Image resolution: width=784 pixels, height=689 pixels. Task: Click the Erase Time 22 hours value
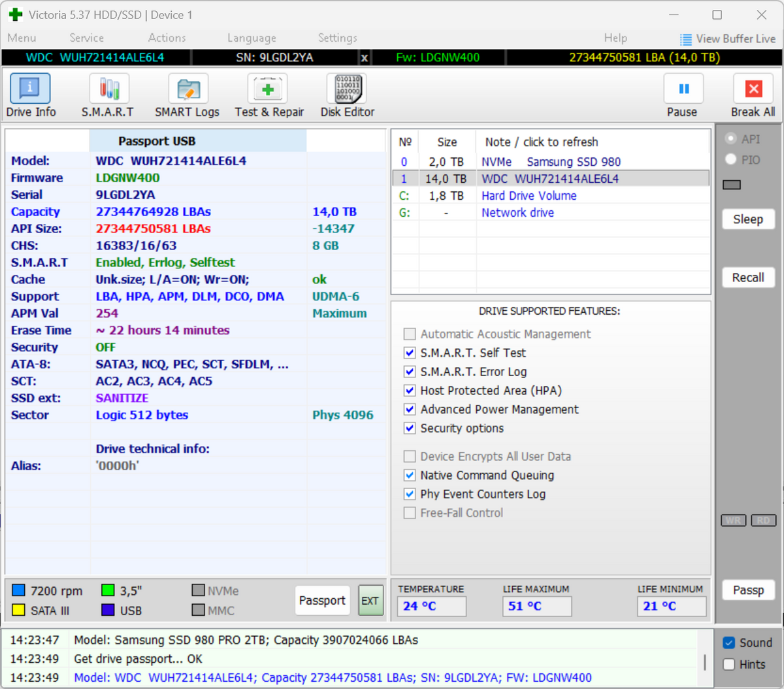[x=163, y=330]
